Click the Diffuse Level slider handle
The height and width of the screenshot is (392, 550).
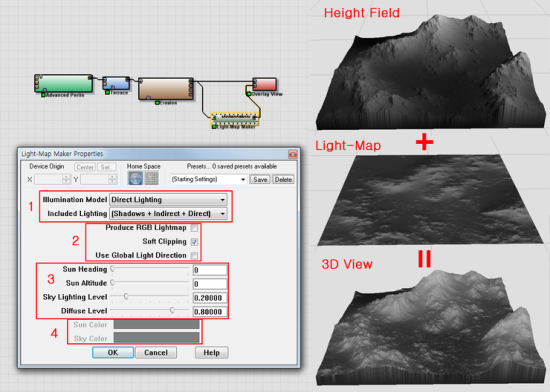172,310
